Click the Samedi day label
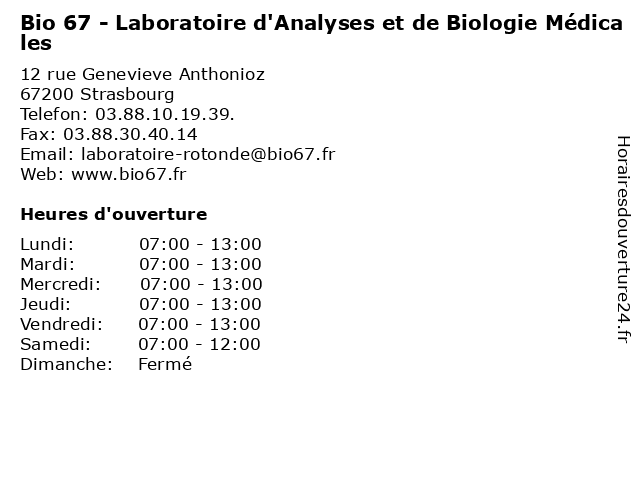Screen dimensions: 640x480 [56, 344]
